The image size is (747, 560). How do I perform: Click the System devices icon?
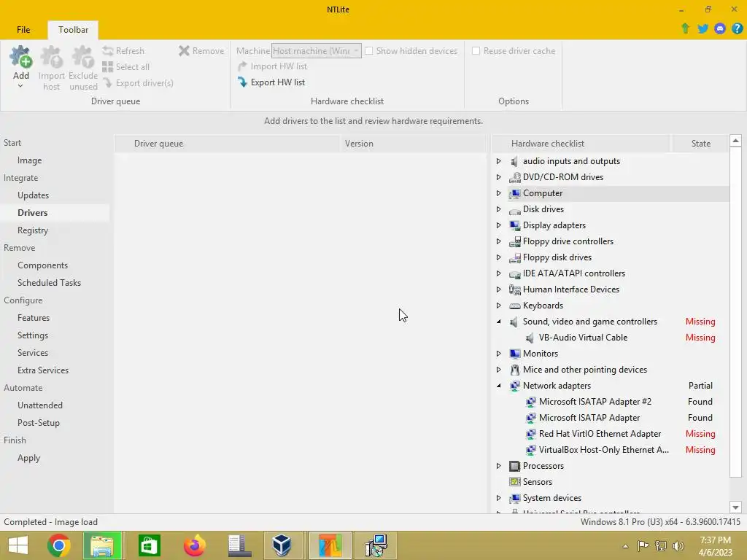514,498
